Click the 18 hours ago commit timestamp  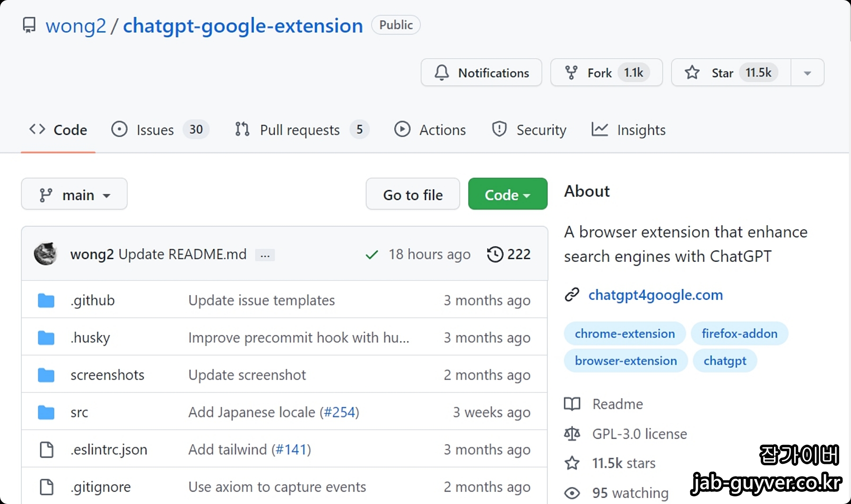[x=429, y=254]
